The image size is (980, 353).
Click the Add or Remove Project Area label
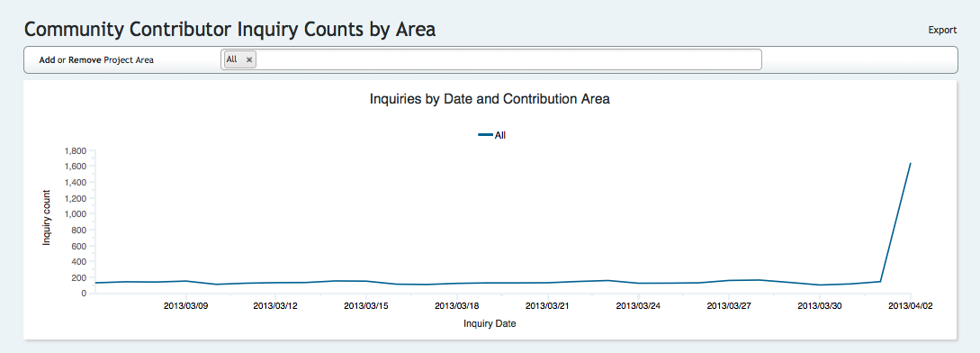[x=96, y=60]
